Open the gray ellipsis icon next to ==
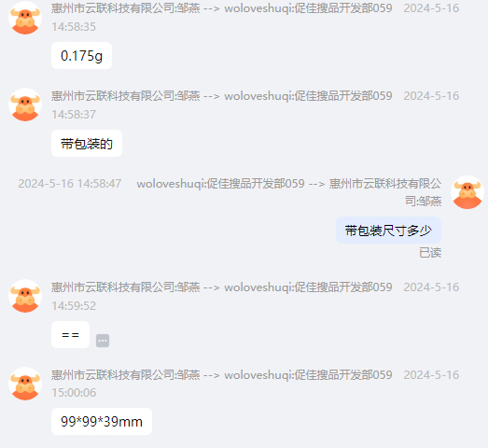The height and width of the screenshot is (448, 488). coord(103,341)
